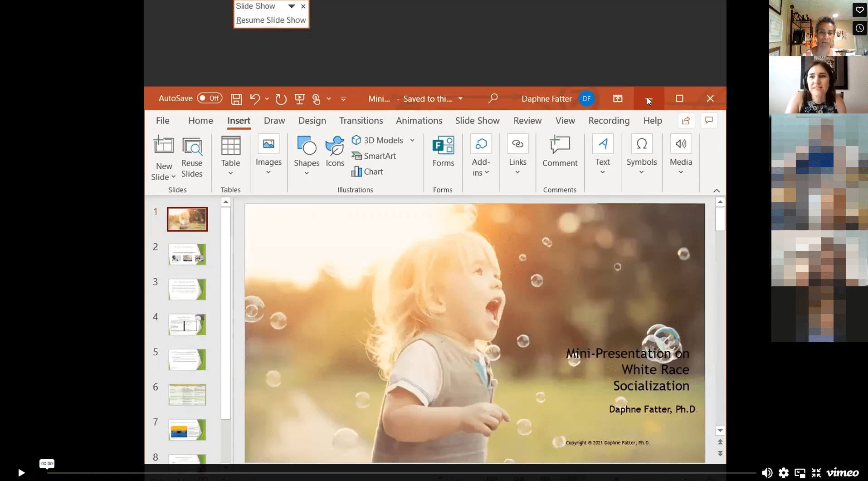
Task: Toggle Vimeo player fullscreen mode
Action: (816, 473)
